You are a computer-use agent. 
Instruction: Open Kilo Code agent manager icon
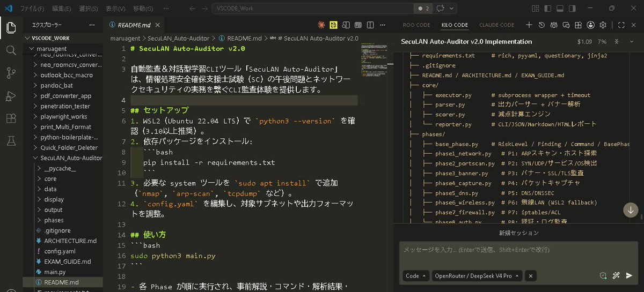[554, 25]
